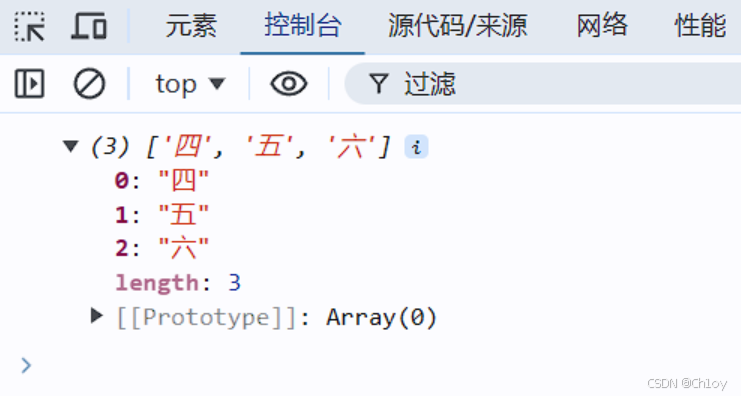Select the length: 3 row

click(x=178, y=283)
